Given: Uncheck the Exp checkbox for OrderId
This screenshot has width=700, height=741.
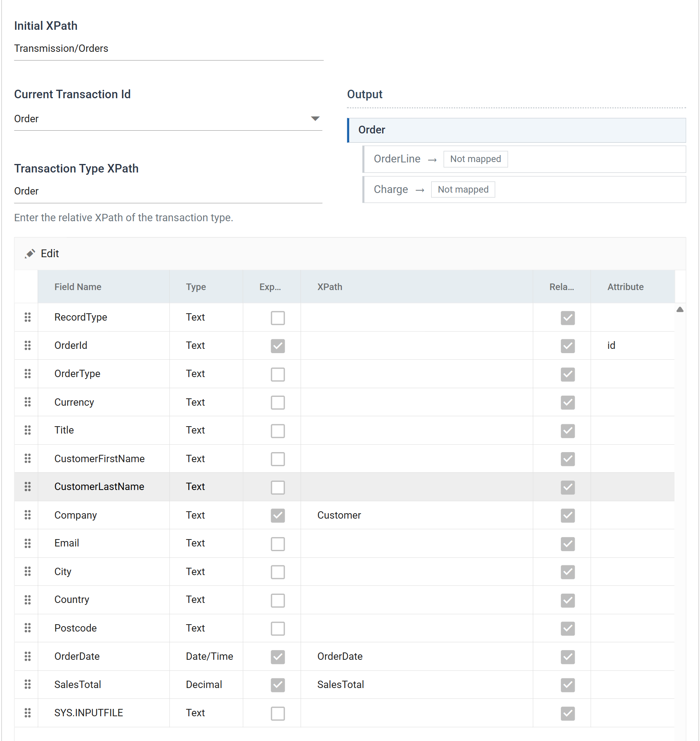Looking at the screenshot, I should (x=278, y=346).
